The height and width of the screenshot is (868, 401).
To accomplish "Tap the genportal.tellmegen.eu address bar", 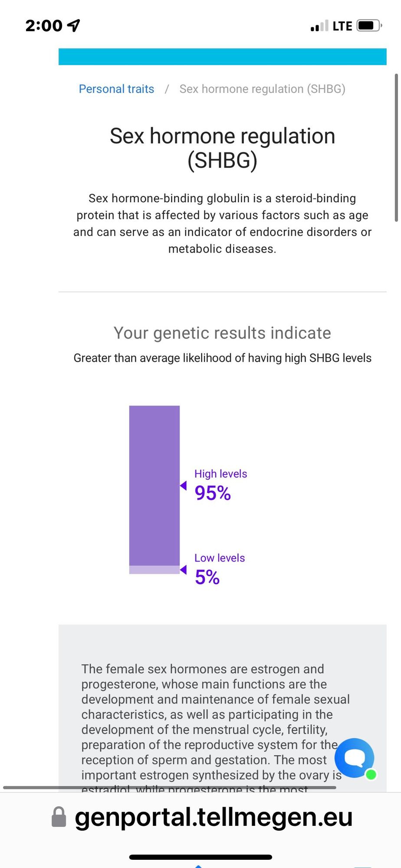I will 213,817.
